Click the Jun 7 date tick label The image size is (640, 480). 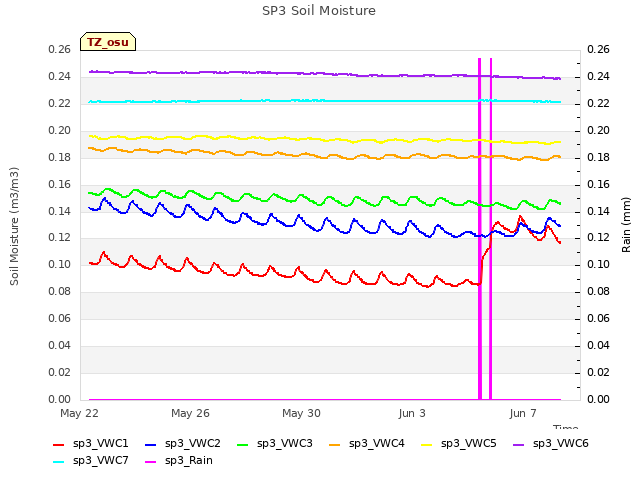523,413
